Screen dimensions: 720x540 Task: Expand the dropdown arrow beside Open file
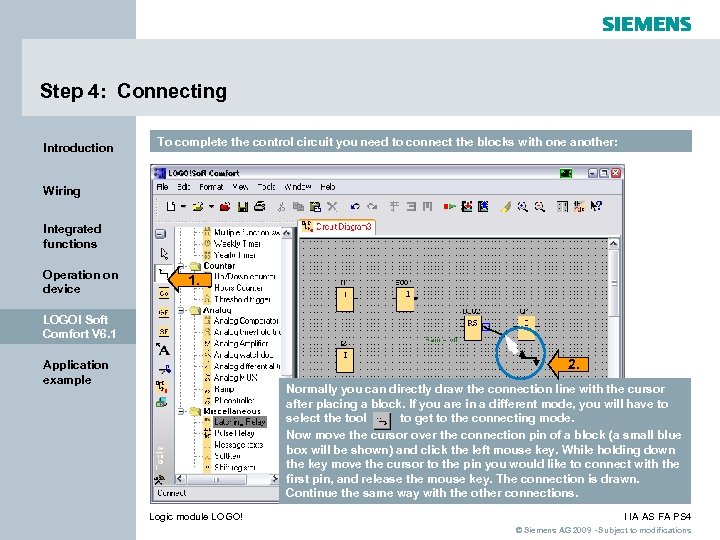point(211,207)
